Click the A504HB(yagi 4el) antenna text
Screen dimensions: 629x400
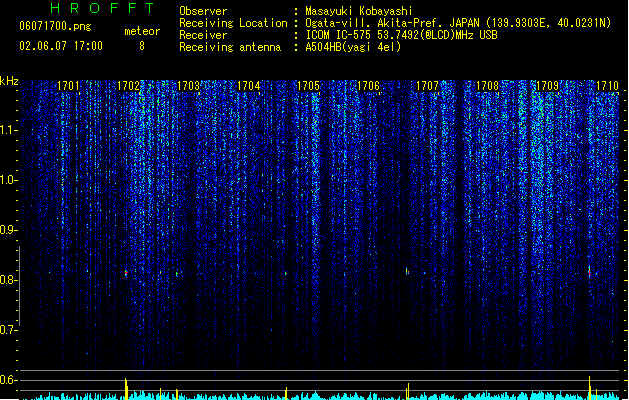click(353, 47)
